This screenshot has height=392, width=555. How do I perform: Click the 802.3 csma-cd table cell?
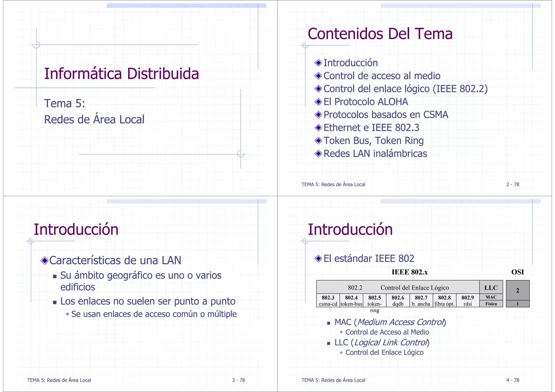pos(328,301)
